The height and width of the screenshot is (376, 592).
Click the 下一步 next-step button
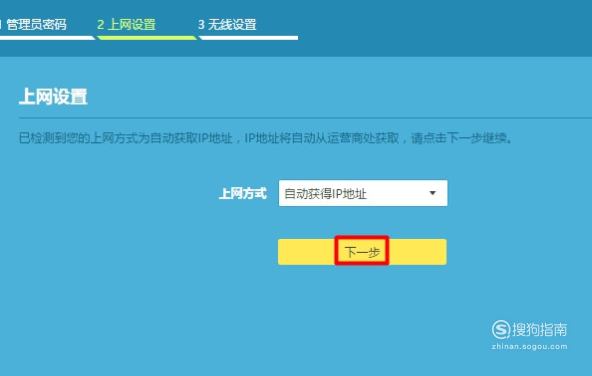click(x=362, y=252)
